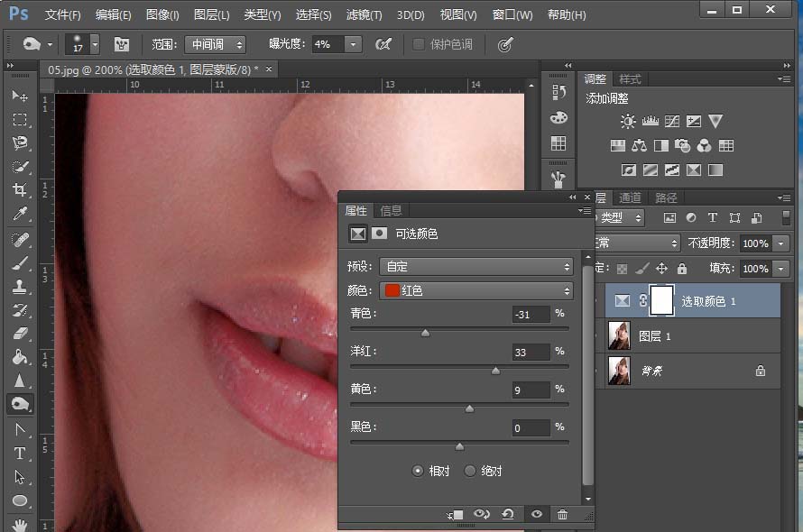Switch to the 通道 tab

(x=630, y=197)
